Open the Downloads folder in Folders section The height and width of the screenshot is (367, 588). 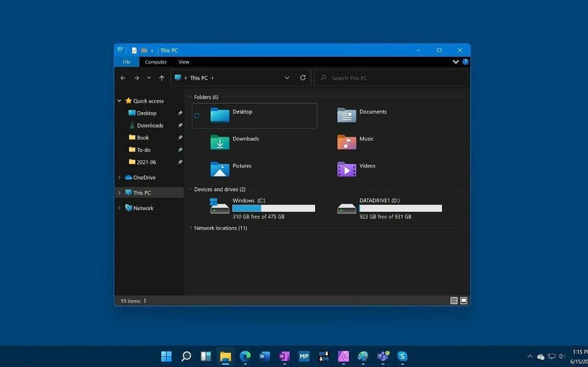pyautogui.click(x=220, y=142)
